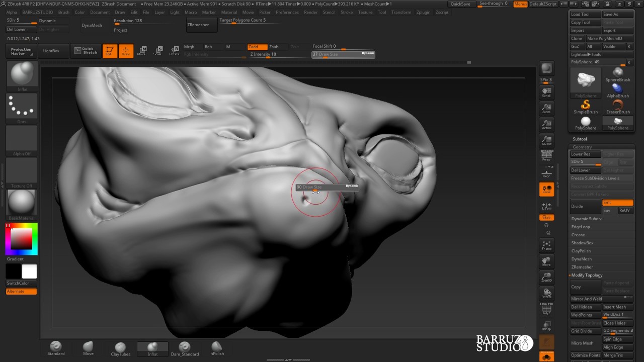
Task: Toggle Mrgb color mode
Action: point(192,47)
